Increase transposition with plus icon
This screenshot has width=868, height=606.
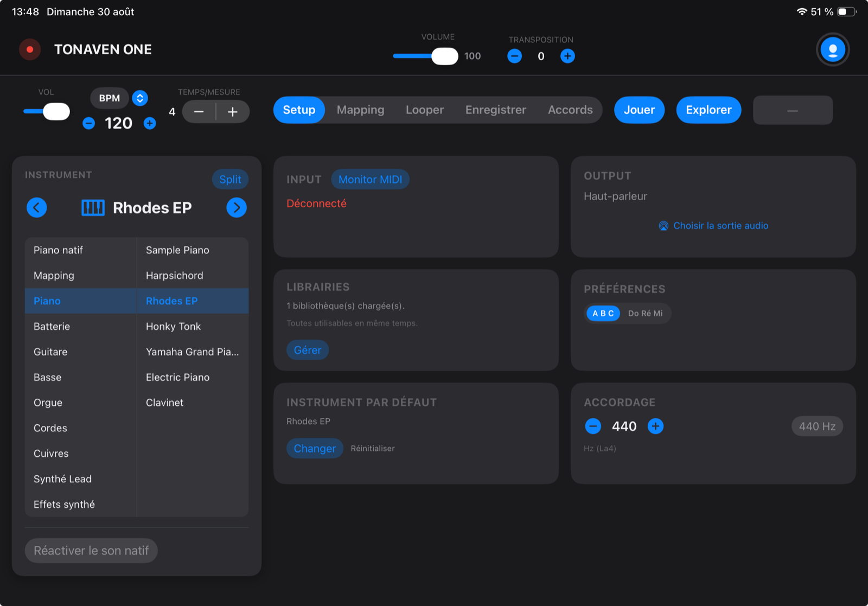(567, 56)
